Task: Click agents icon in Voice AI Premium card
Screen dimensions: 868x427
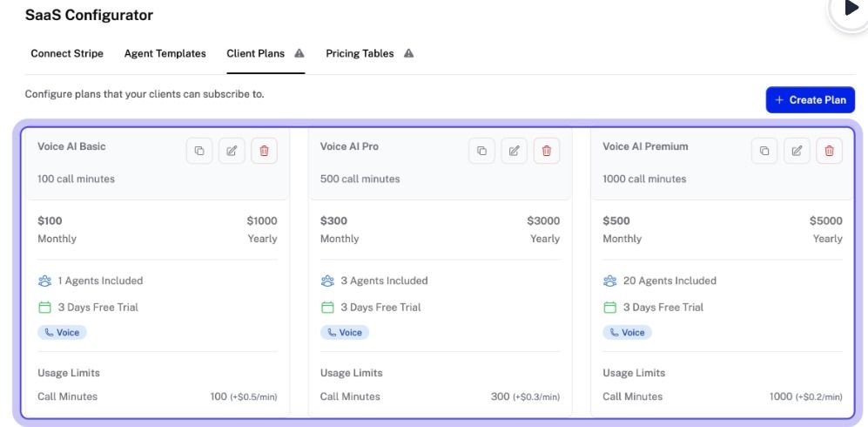Action: pos(609,281)
